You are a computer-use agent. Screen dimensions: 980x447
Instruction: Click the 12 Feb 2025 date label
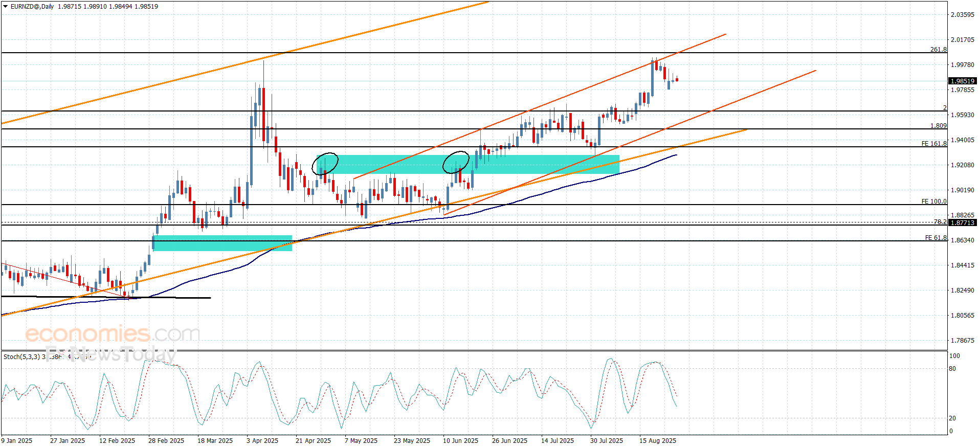117,440
